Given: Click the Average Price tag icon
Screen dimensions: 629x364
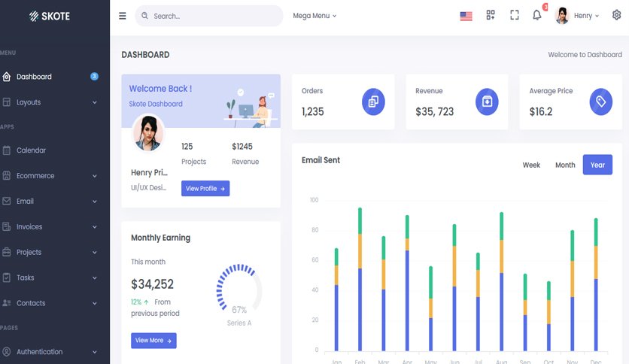Looking at the screenshot, I should pyautogui.click(x=600, y=102).
